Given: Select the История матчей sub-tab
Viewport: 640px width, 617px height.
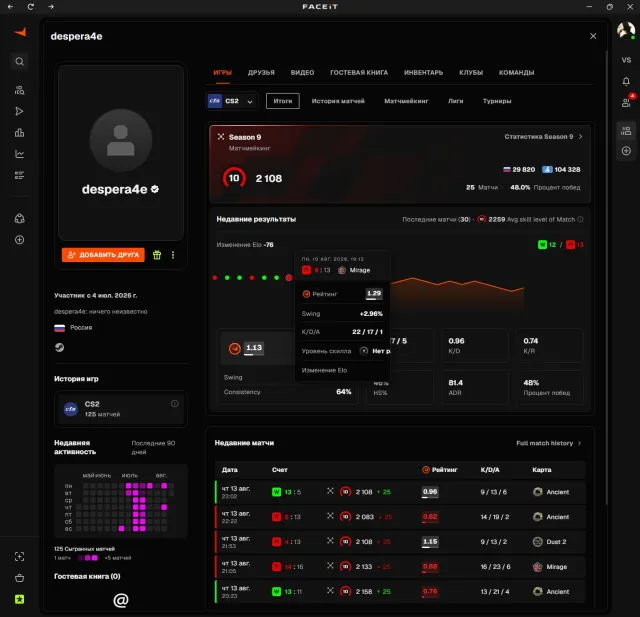Looking at the screenshot, I should 338,101.
